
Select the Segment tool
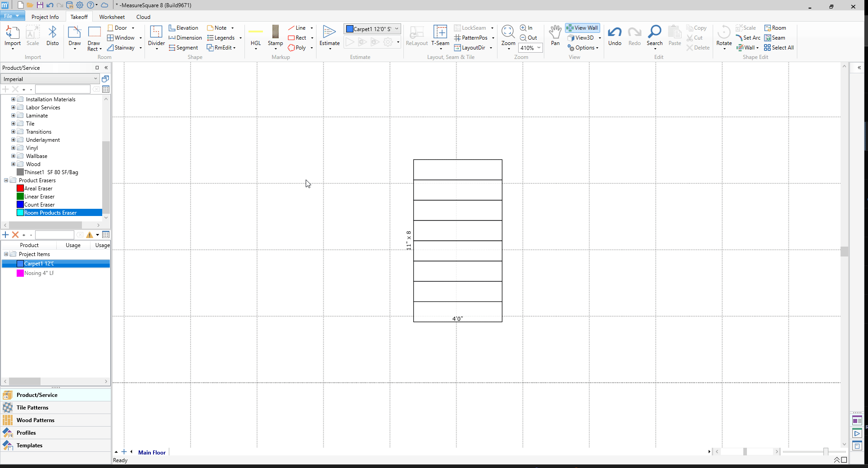183,48
